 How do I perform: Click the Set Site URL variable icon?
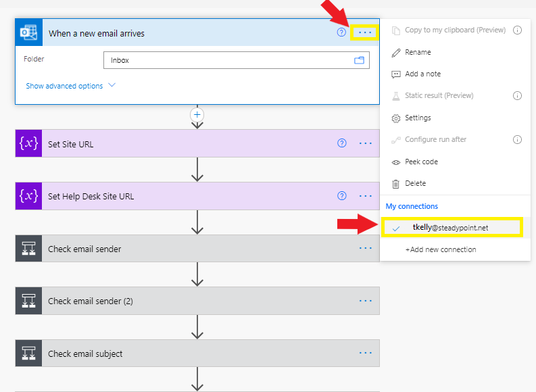(28, 143)
